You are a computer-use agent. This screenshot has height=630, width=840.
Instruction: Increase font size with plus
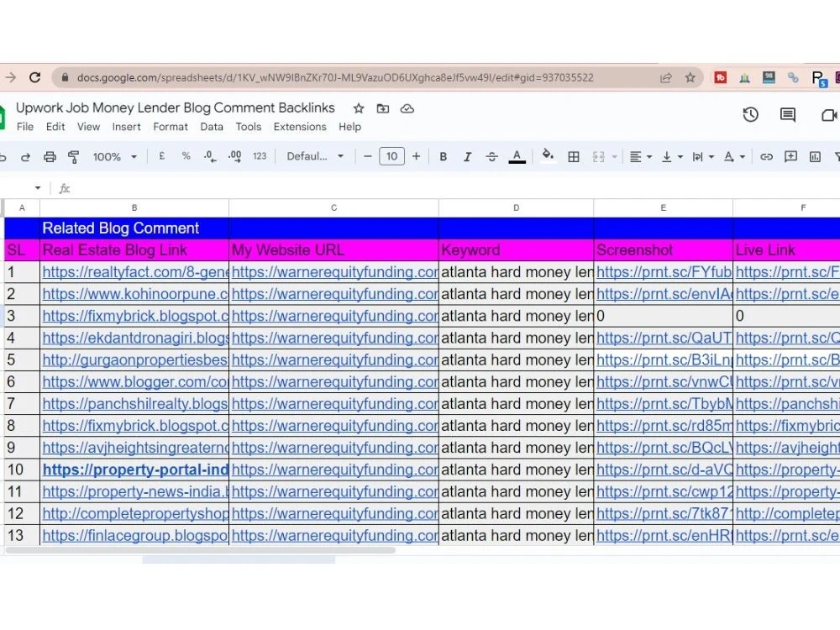coord(416,156)
